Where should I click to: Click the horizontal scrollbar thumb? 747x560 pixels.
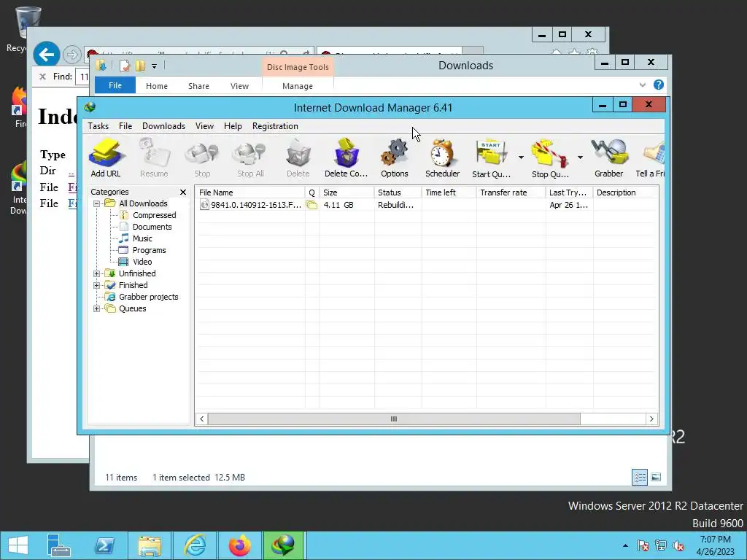coord(394,419)
